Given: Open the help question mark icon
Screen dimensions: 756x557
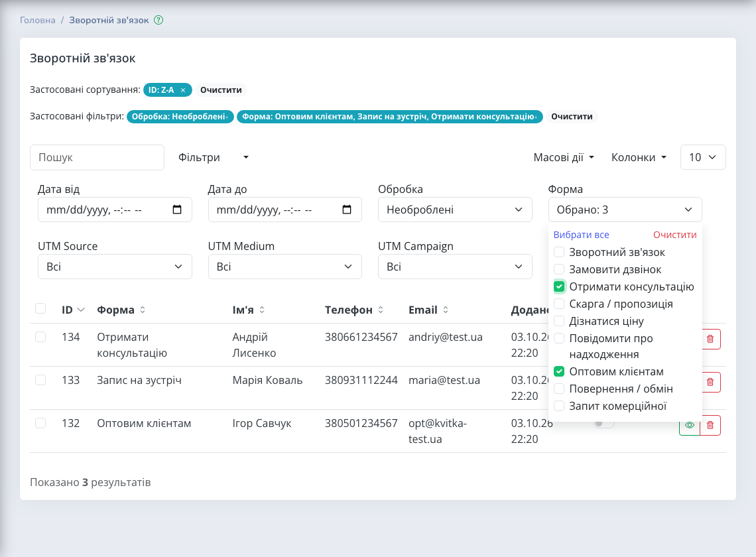Looking at the screenshot, I should (x=158, y=21).
